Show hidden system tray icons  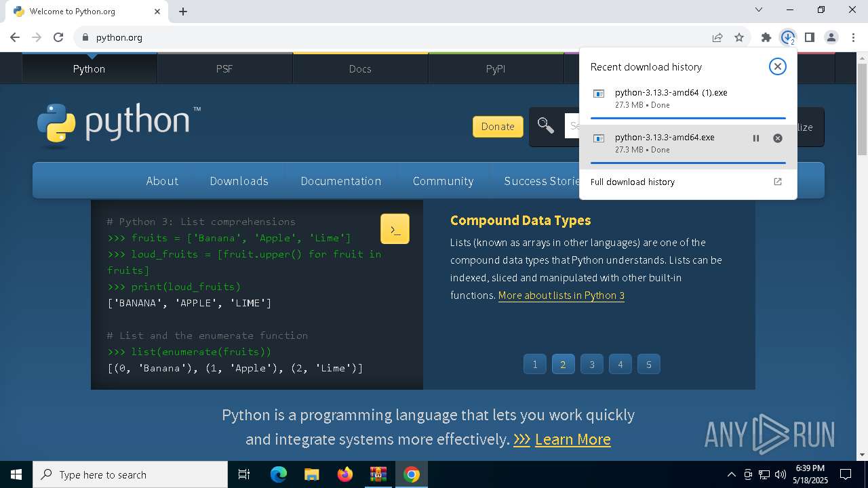(731, 474)
